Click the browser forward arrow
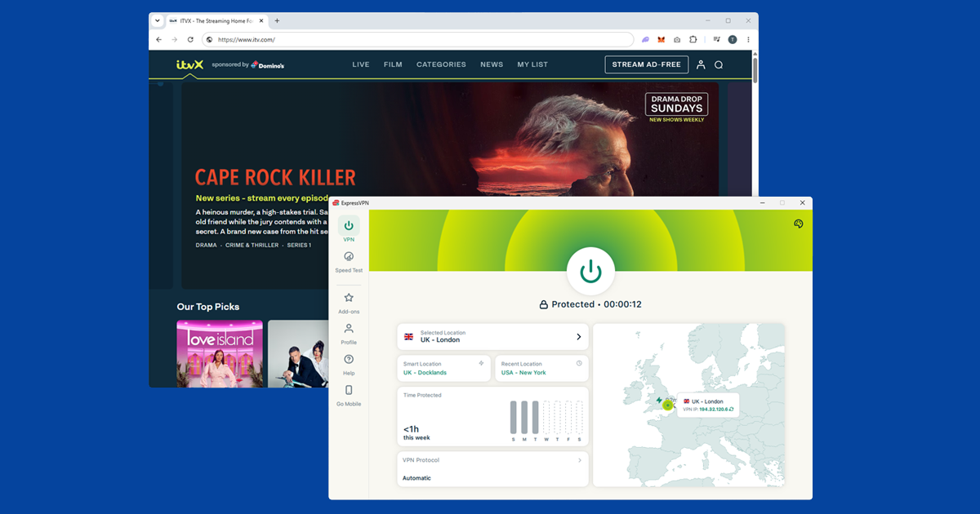980x514 pixels. click(x=175, y=39)
